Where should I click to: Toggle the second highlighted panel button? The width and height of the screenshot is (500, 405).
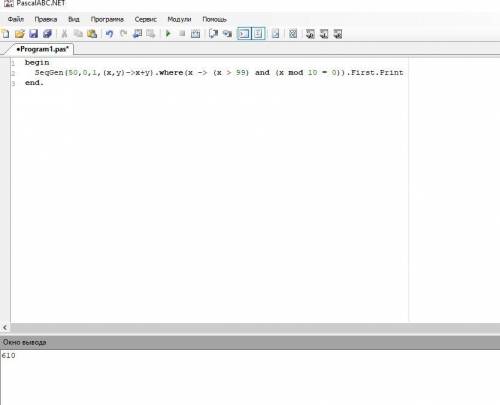pos(258,34)
